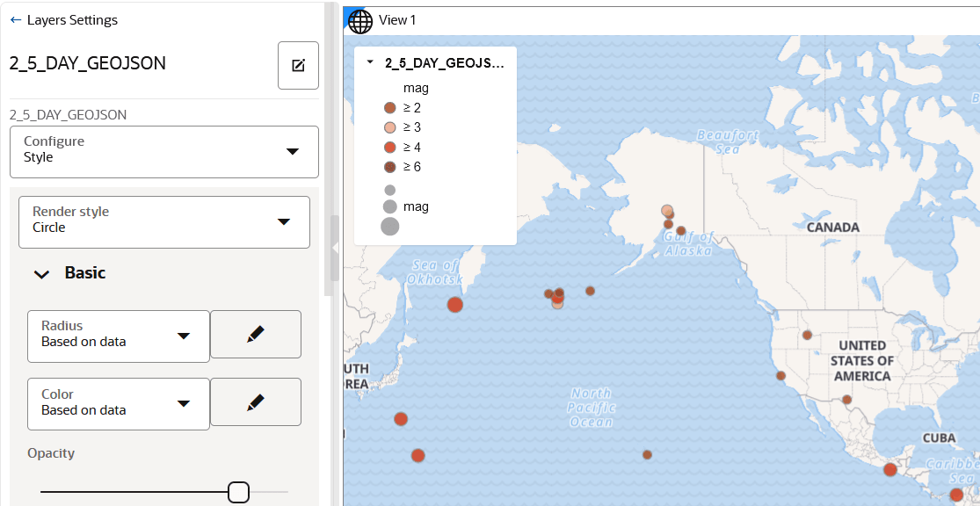Screen dimensions: 980x506
Task: Adjust the Opacity slider handle
Action: (238, 491)
